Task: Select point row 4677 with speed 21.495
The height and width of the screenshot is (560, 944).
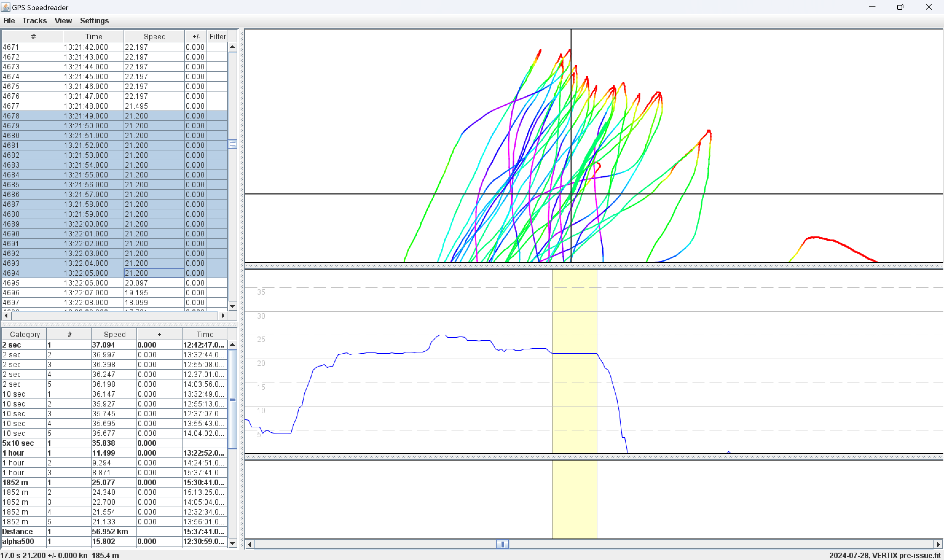Action: 114,106
